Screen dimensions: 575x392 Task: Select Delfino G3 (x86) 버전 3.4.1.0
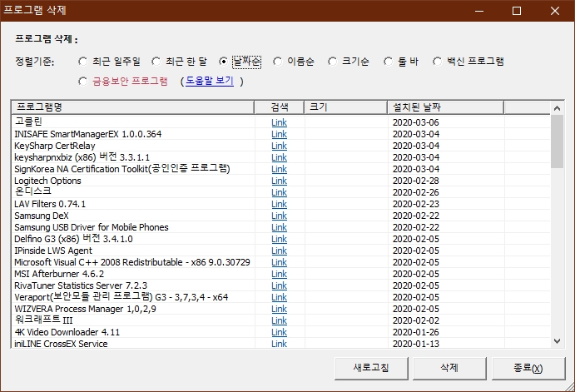(x=280, y=239)
